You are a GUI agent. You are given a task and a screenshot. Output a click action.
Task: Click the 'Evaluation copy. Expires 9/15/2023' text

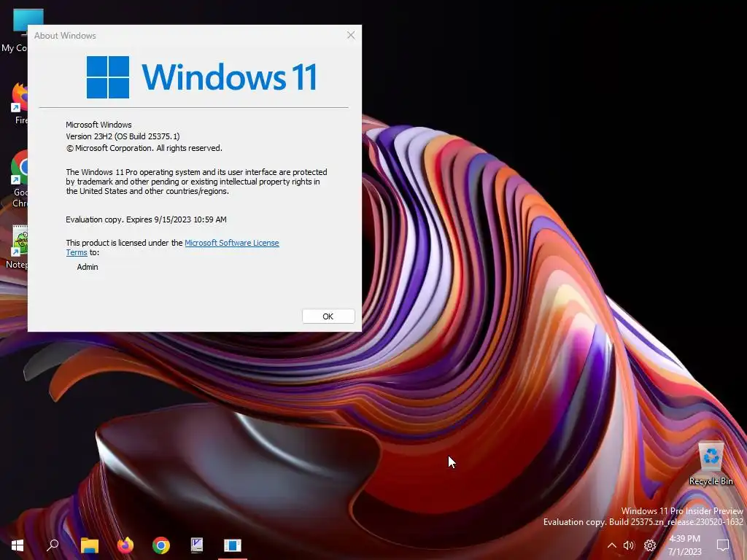click(146, 219)
